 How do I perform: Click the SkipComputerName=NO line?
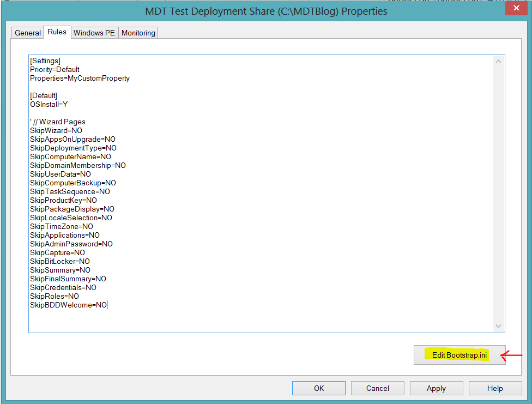pos(70,157)
